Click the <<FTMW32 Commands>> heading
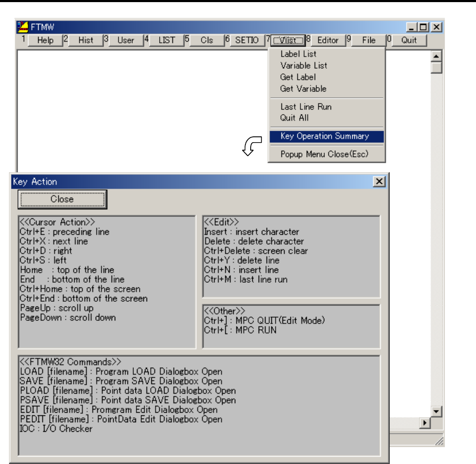 pyautogui.click(x=70, y=362)
